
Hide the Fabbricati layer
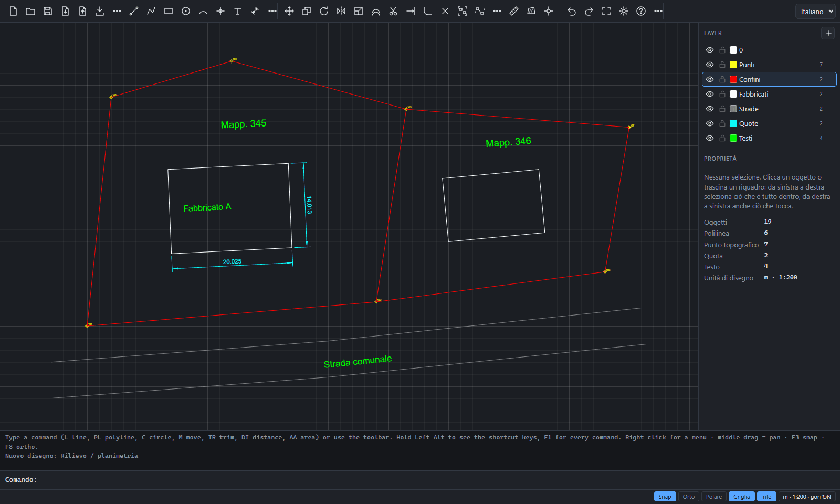coord(710,94)
